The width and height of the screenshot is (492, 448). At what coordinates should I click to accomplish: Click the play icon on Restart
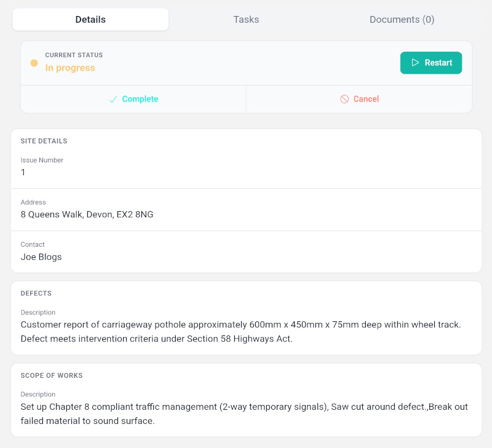pos(415,63)
